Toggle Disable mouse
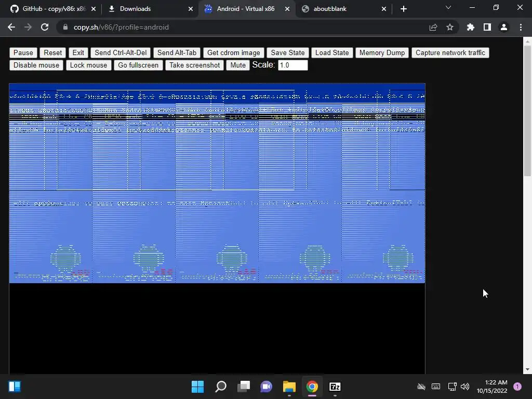 36,65
